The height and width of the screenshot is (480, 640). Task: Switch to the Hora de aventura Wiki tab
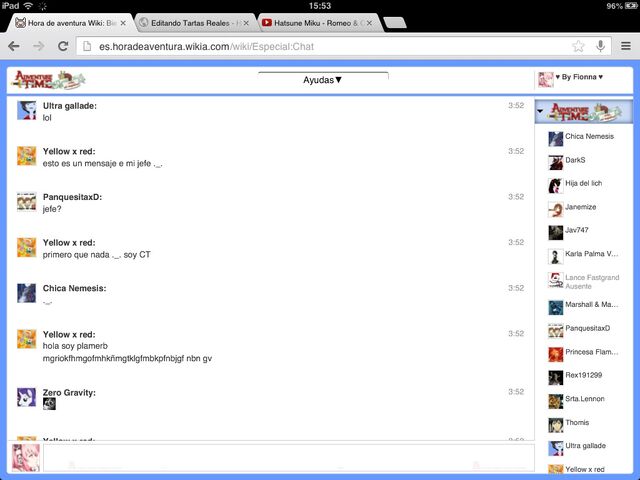(x=72, y=23)
